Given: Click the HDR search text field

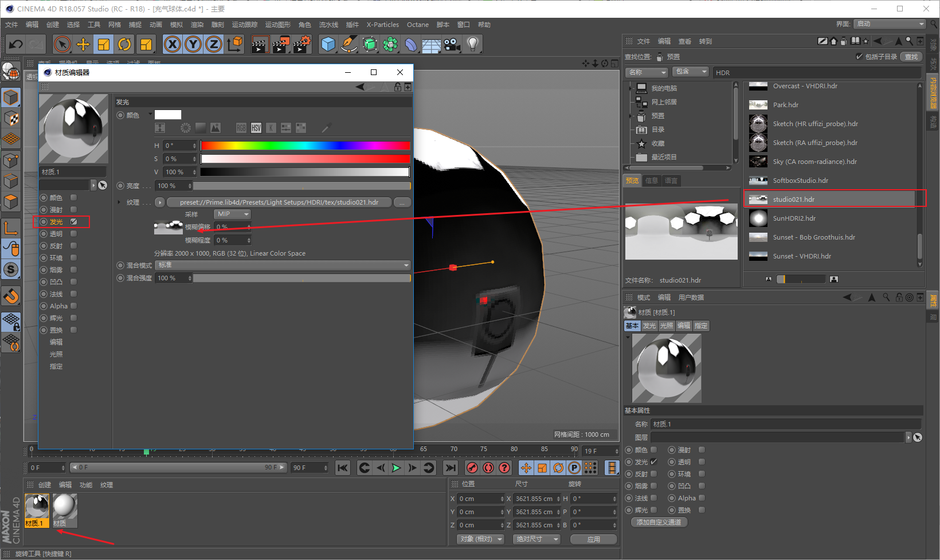Looking at the screenshot, I should point(817,73).
